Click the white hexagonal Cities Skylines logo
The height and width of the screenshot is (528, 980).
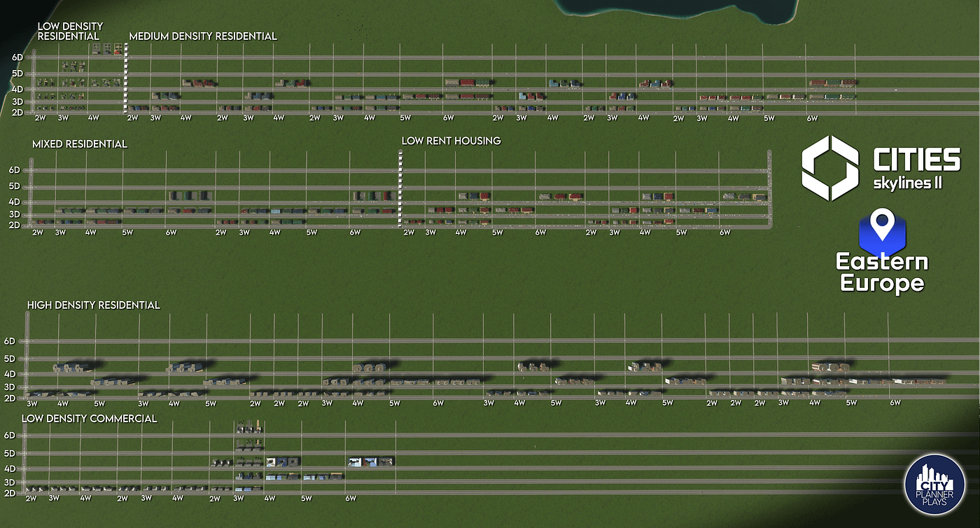click(x=830, y=168)
